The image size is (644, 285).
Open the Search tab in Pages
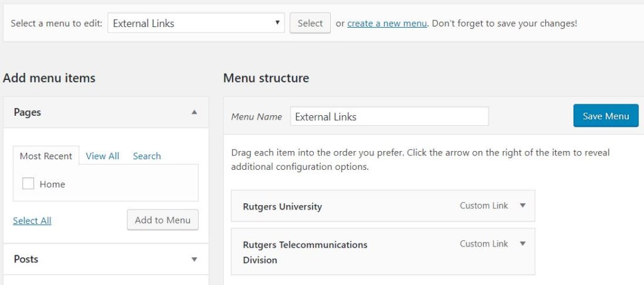coord(147,156)
